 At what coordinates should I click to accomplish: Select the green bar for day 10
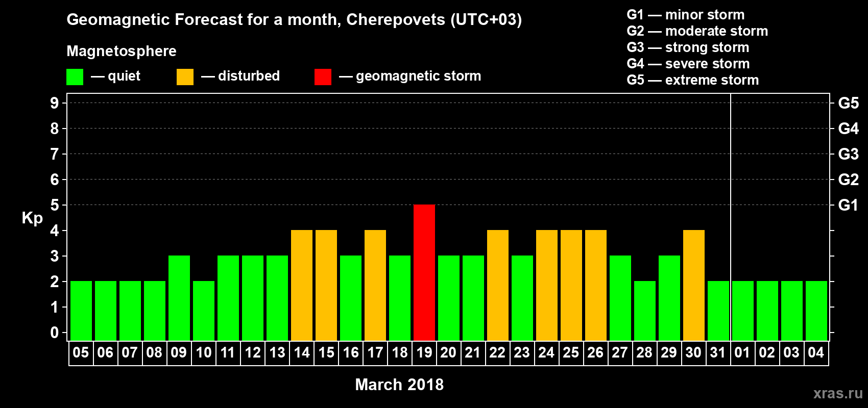[x=204, y=311]
